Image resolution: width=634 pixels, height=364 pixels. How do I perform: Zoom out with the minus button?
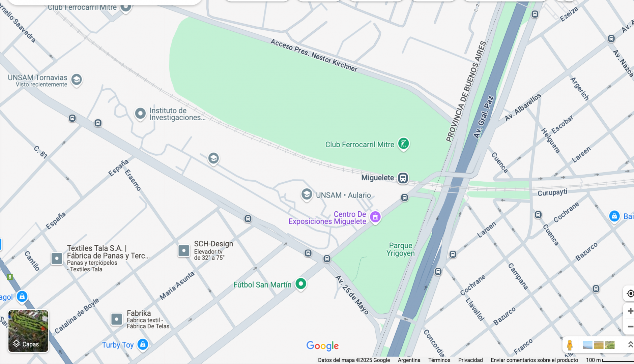click(630, 326)
